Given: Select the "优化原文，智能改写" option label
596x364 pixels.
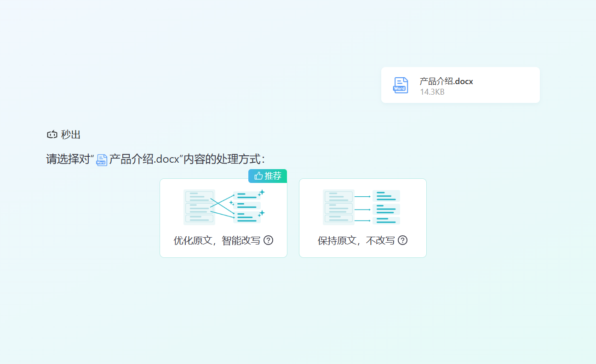Looking at the screenshot, I should click(217, 241).
